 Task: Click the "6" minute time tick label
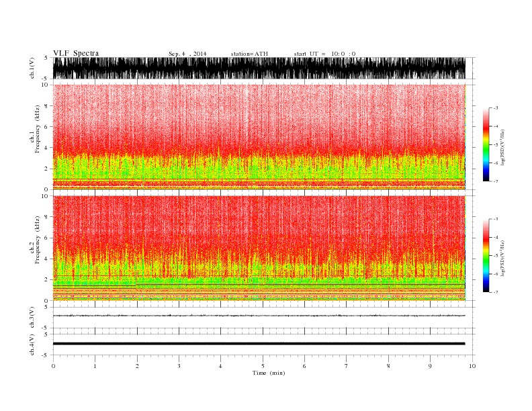pyautogui.click(x=305, y=366)
